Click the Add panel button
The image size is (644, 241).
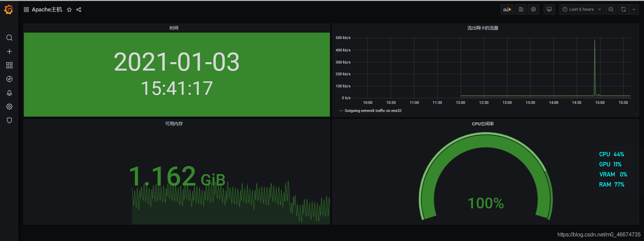tap(507, 9)
